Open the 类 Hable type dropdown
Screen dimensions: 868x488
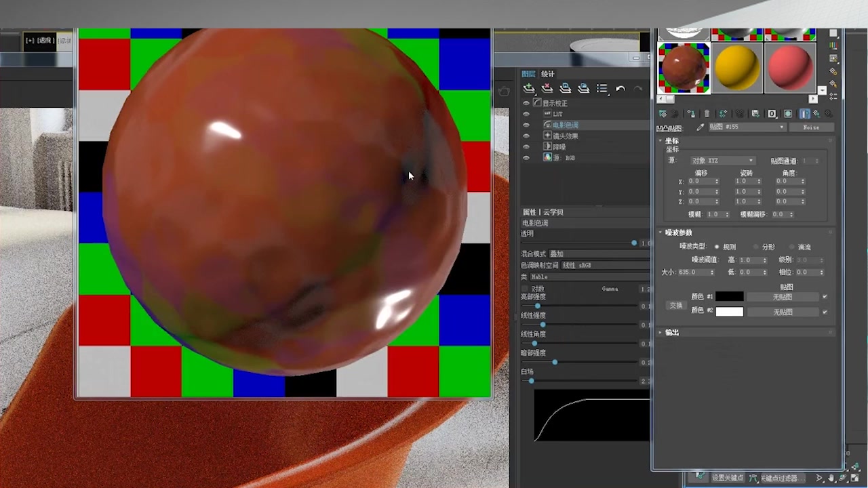point(590,277)
